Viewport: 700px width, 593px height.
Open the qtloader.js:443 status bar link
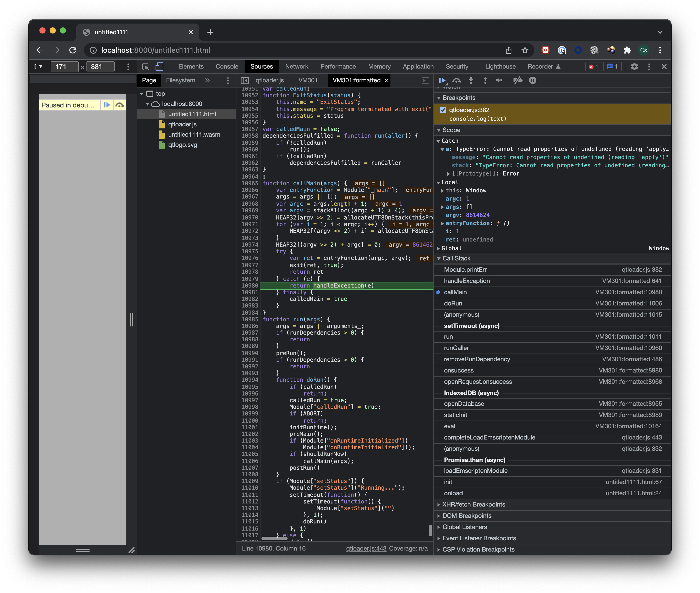point(366,548)
